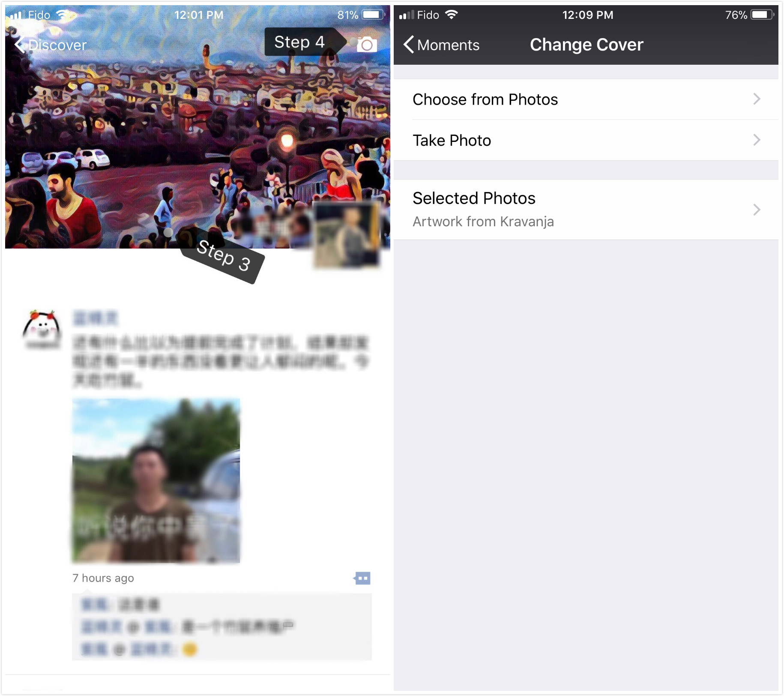Open the poster's cartoon avatar
784x696 pixels.
point(42,329)
